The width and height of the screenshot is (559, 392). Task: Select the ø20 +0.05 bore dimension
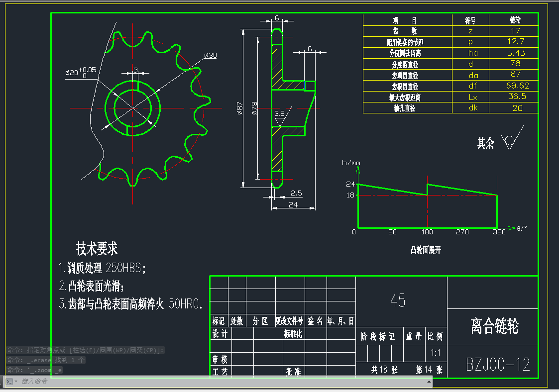point(81,72)
